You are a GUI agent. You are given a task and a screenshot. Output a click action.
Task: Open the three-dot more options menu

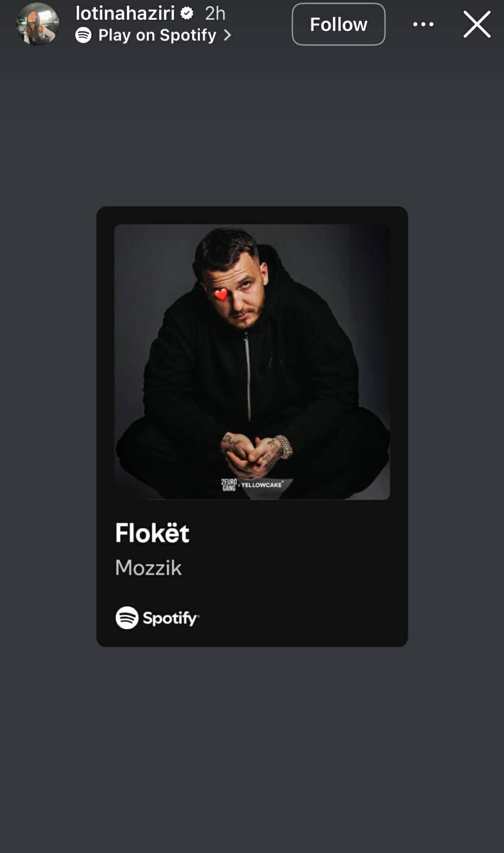point(423,24)
